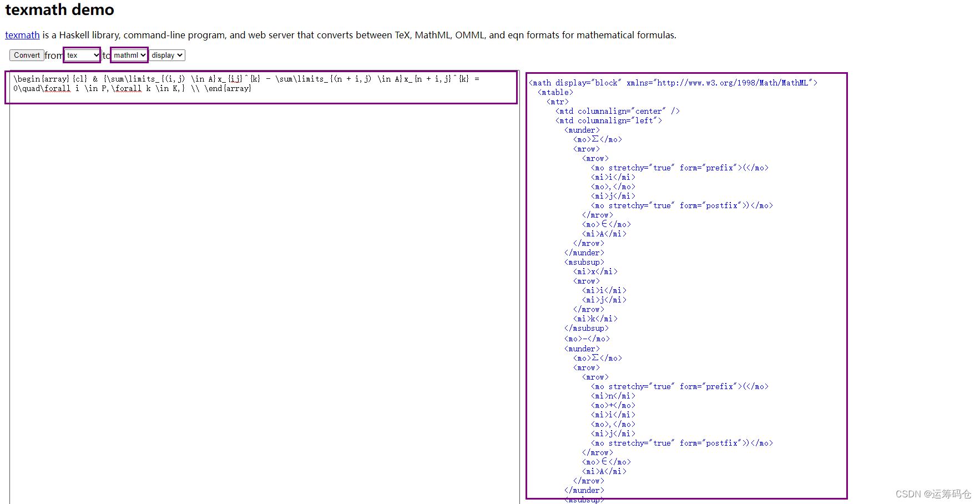Click the Convert button
The width and height of the screenshot is (980, 504).
click(x=26, y=55)
